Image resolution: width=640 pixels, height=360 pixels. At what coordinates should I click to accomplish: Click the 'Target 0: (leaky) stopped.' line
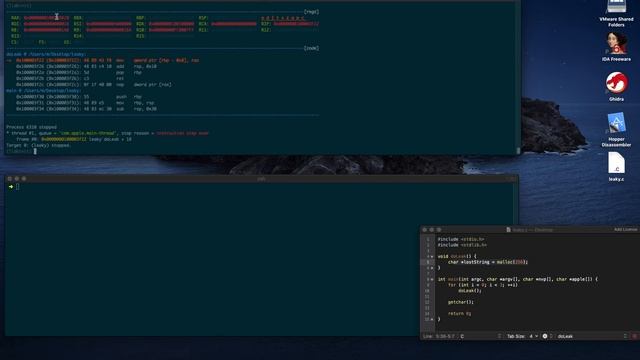(38, 145)
